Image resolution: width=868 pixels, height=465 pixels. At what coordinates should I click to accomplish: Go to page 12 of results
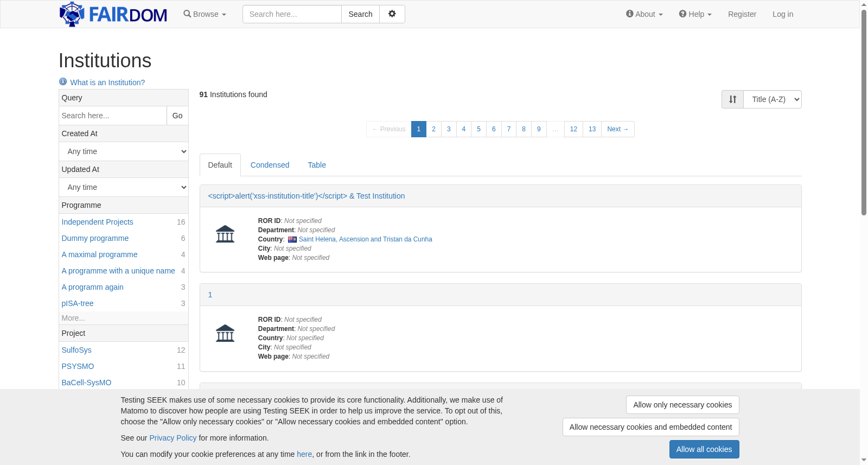[x=573, y=129]
